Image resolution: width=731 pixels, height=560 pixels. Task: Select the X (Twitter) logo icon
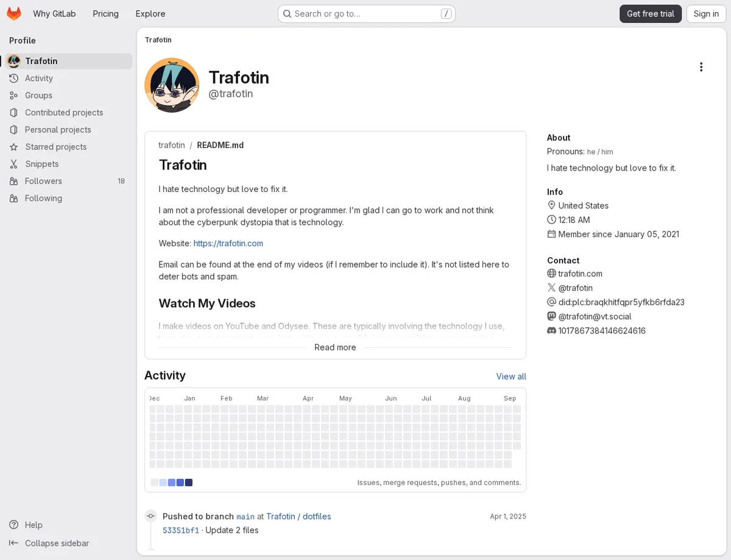pos(551,288)
